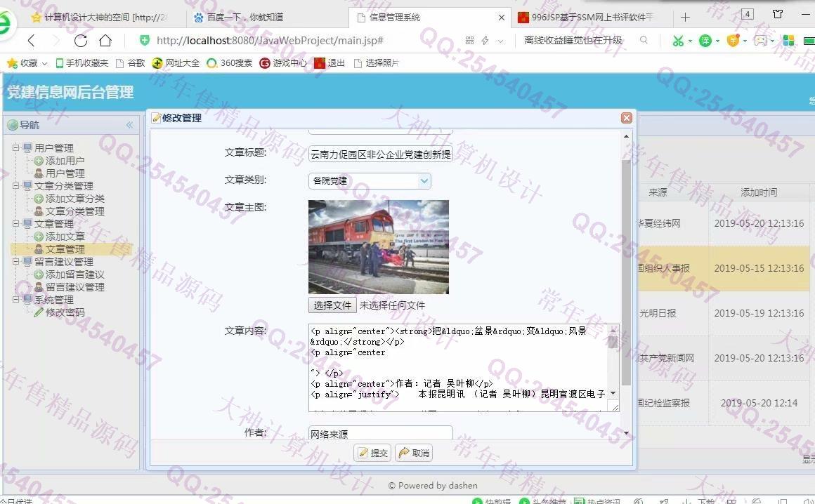Select row dated 2019-05-15 12:13:16
This screenshot has height=504, width=815.
pos(725,268)
